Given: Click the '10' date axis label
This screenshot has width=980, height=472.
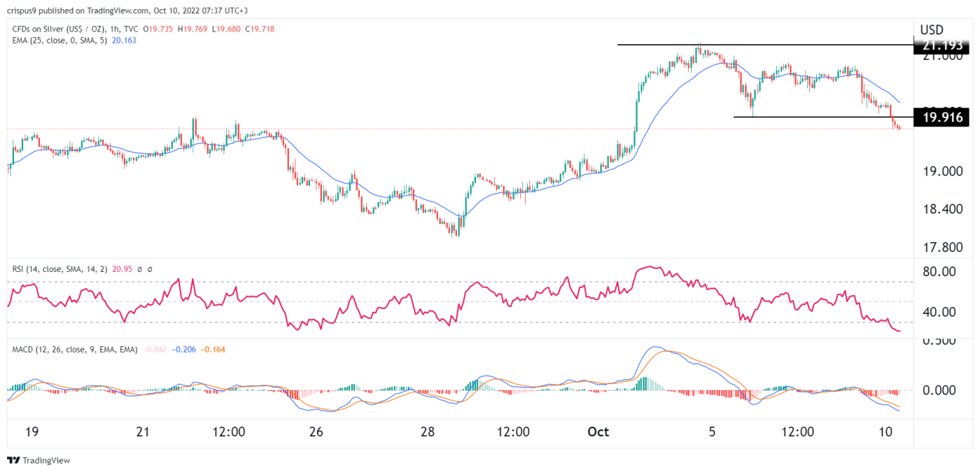Looking at the screenshot, I should (885, 432).
